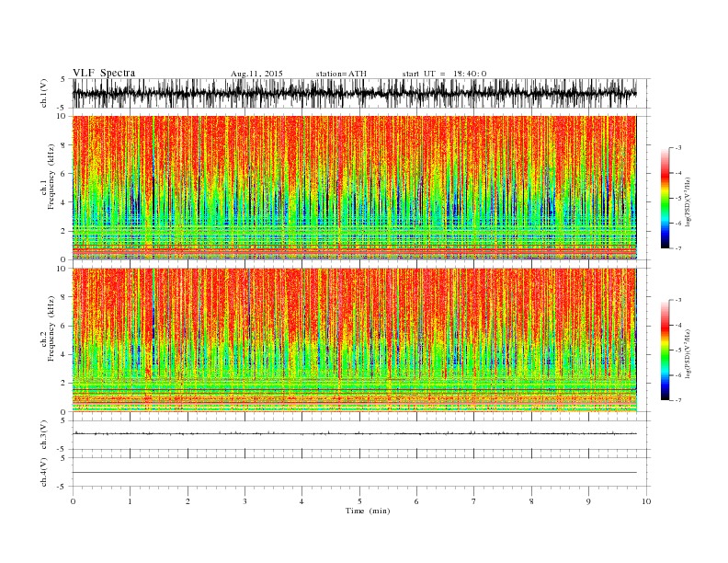Click the "ch.4(V)" axis label
This screenshot has width=728, height=563.
click(x=44, y=472)
